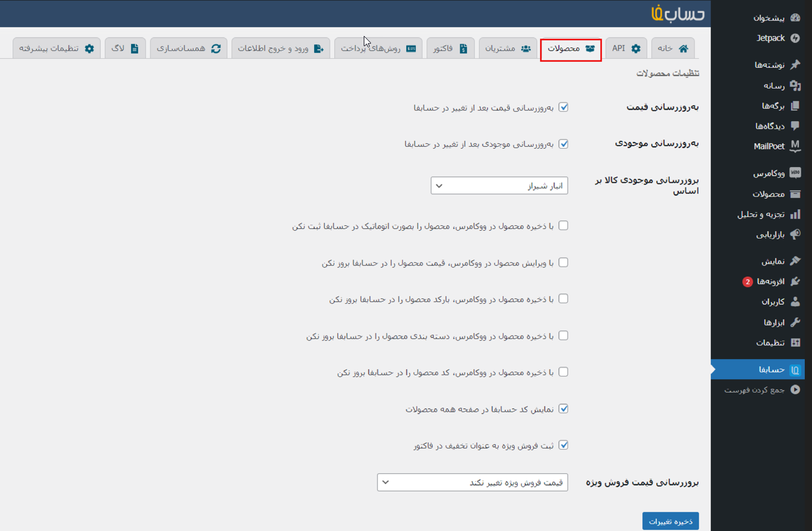The height and width of the screenshot is (531, 812).
Task: Click the Hesabfa logo in header
Action: [x=678, y=14]
